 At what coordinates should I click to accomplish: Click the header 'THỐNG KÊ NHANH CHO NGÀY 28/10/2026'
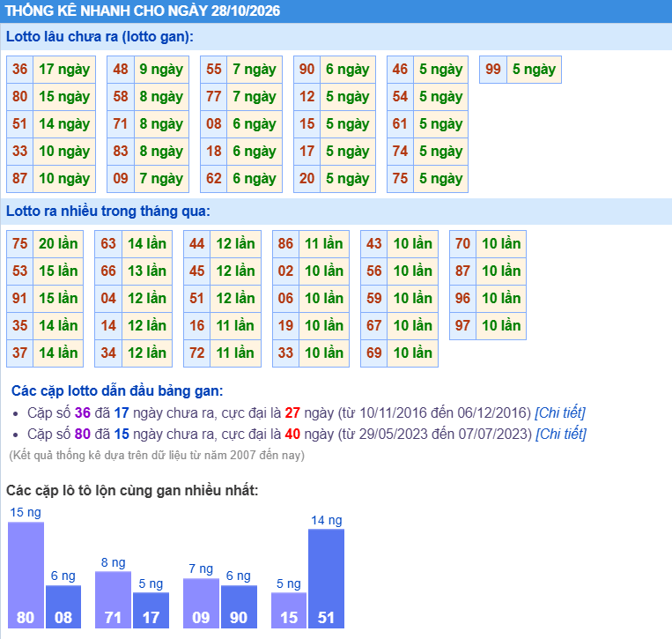(x=143, y=11)
